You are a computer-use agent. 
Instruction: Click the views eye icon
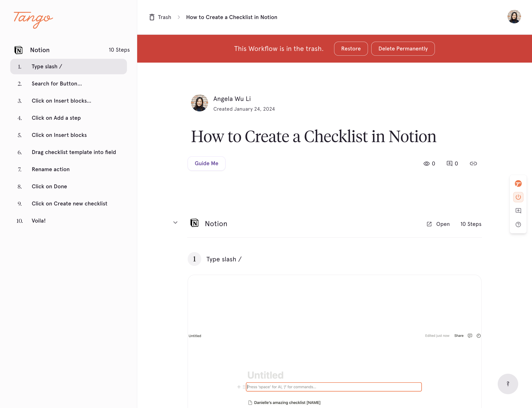pyautogui.click(x=426, y=164)
